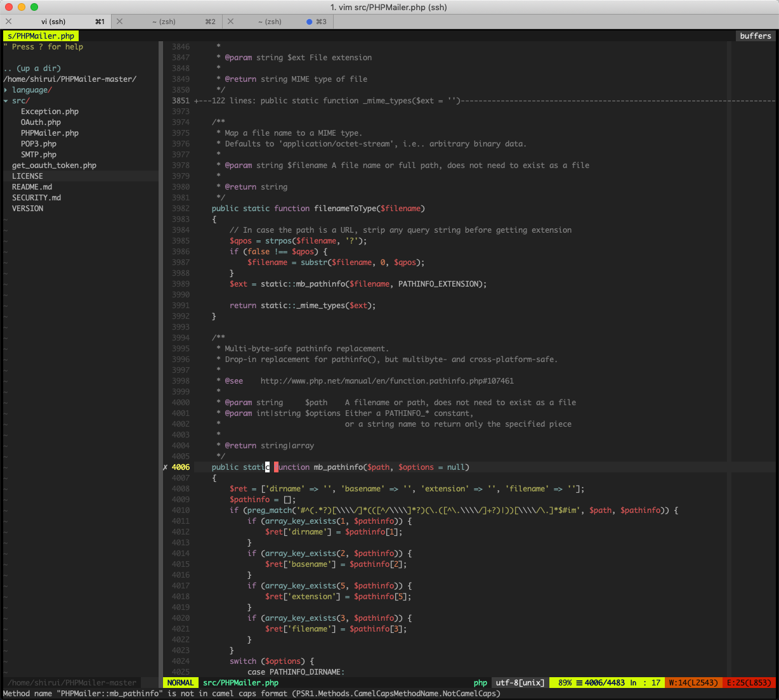Click the window title 'vim src/PHPMailer.php (ssh)'
The height and width of the screenshot is (700, 779).
[389, 7]
